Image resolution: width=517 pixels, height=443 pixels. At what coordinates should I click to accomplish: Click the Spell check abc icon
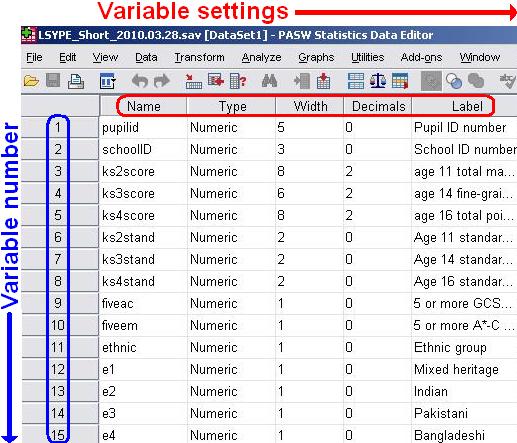508,81
